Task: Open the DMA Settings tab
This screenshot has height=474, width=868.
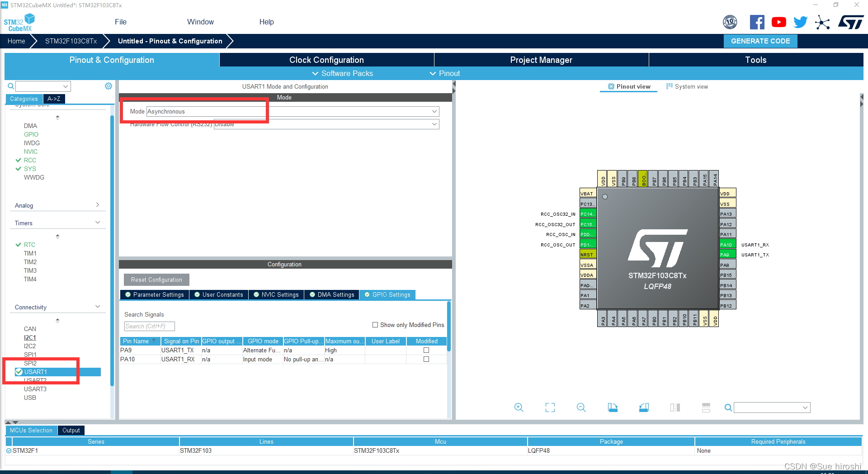Action: tap(332, 294)
